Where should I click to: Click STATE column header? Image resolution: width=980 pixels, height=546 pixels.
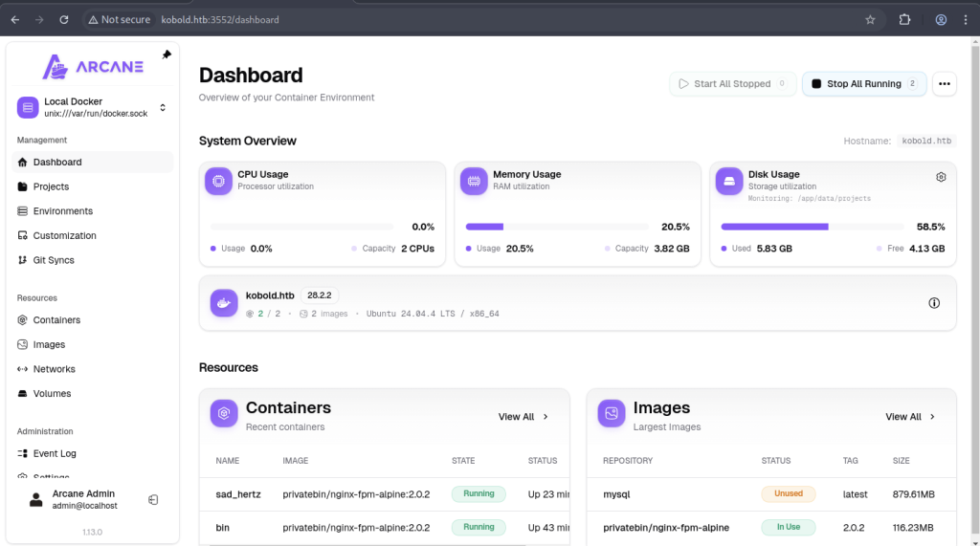pos(463,460)
